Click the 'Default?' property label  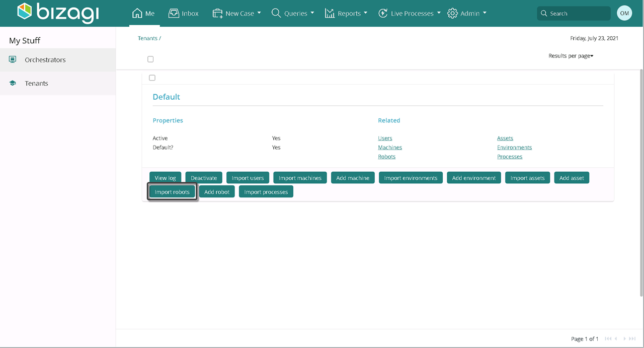click(x=163, y=148)
